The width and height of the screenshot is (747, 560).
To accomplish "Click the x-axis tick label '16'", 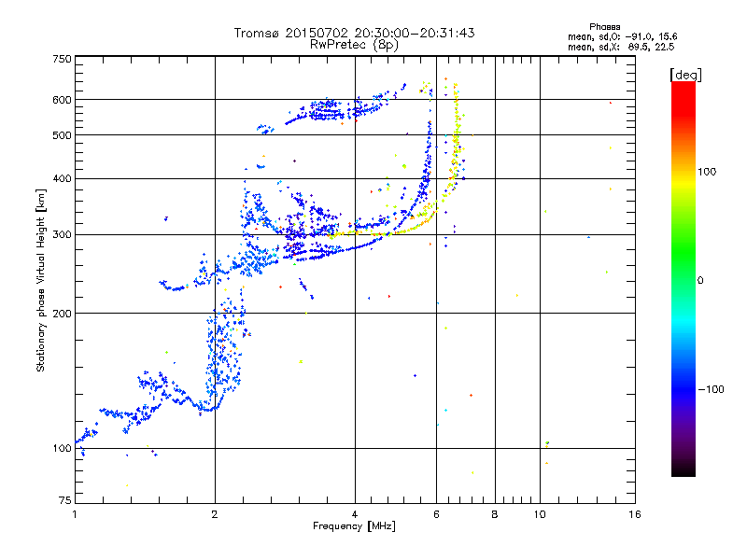I will click(635, 514).
